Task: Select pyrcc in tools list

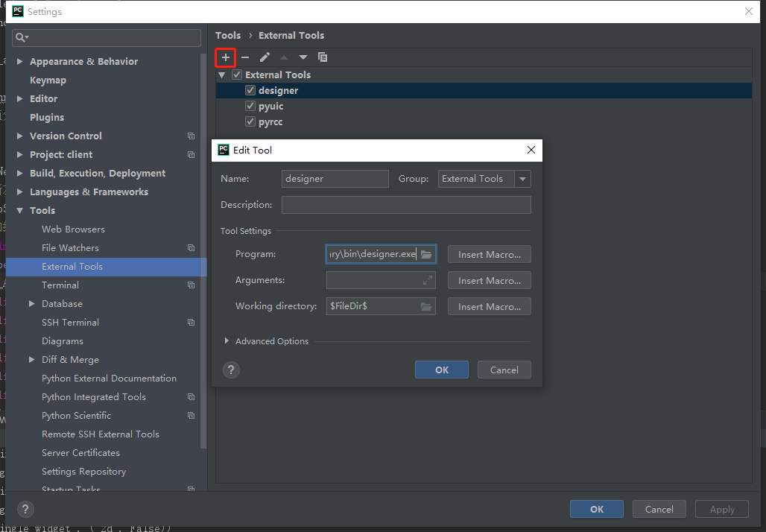Action: click(x=270, y=121)
